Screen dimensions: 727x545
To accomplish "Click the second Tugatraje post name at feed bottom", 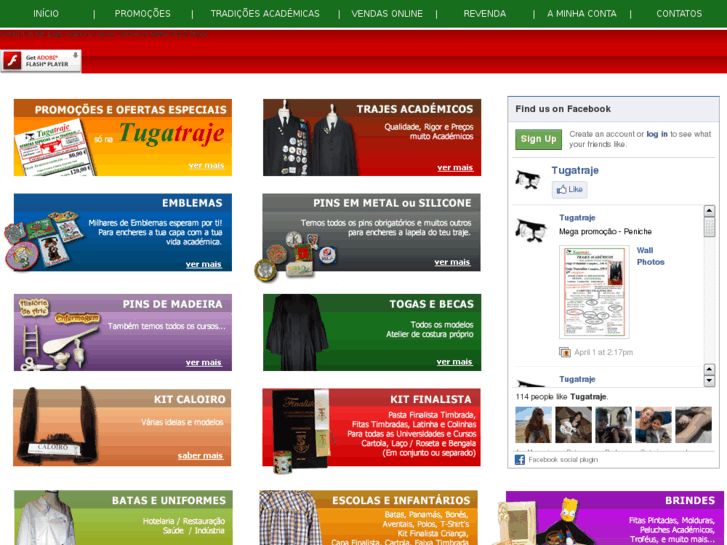I will pos(577,379).
